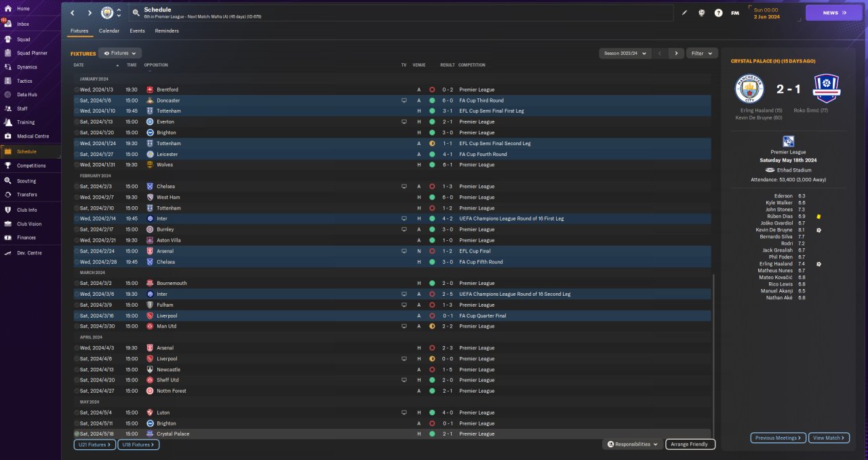This screenshot has height=460, width=868.
Task: Click the View Match button
Action: 829,438
